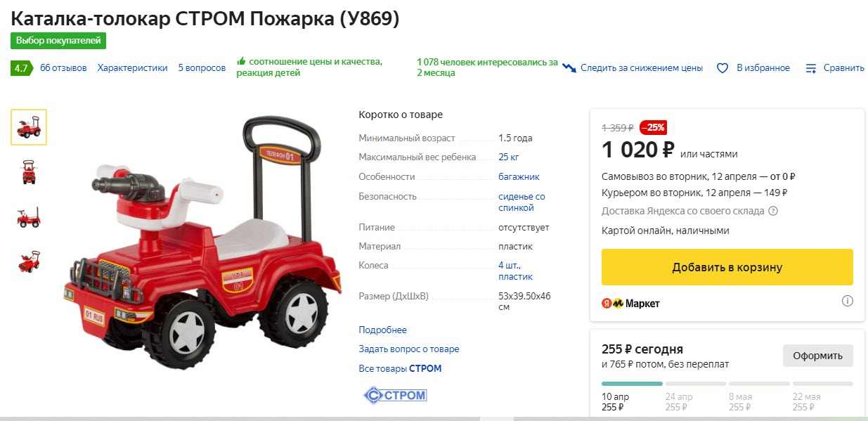Switch to the 66 отзывов section
This screenshot has width=868, height=421.
[x=63, y=67]
